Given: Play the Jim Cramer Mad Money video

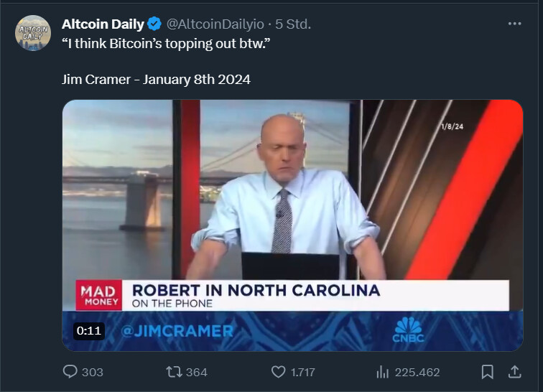Looking at the screenshot, I should click(292, 225).
